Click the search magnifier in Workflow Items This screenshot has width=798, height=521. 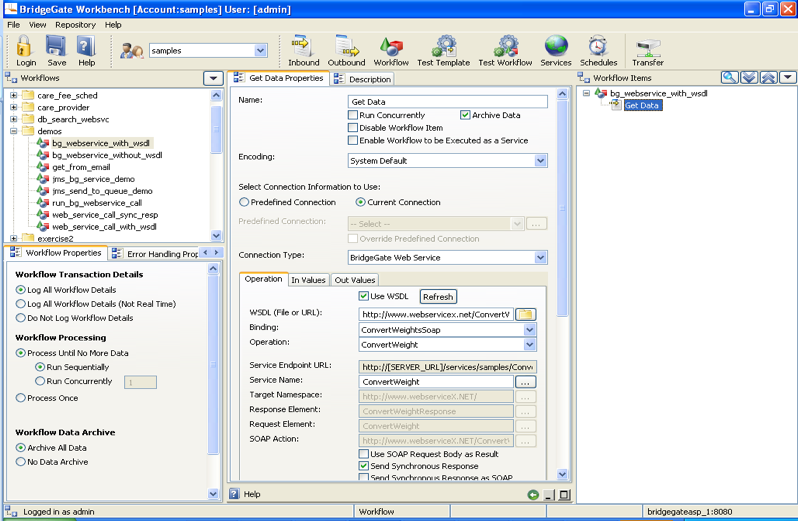pyautogui.click(x=729, y=77)
